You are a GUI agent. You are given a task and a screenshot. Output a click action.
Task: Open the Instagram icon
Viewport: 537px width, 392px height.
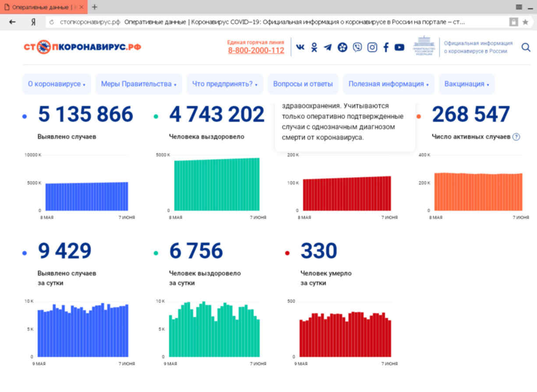point(372,47)
